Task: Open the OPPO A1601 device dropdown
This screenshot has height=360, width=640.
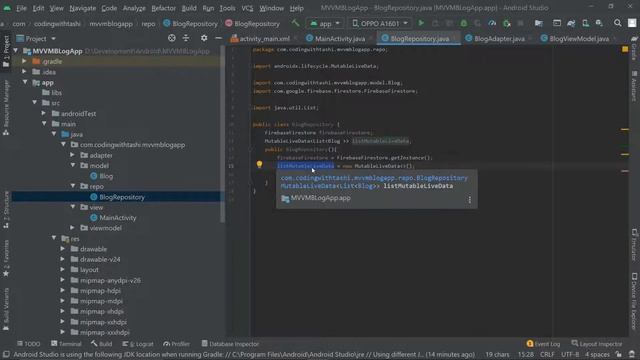Action: 380,23
